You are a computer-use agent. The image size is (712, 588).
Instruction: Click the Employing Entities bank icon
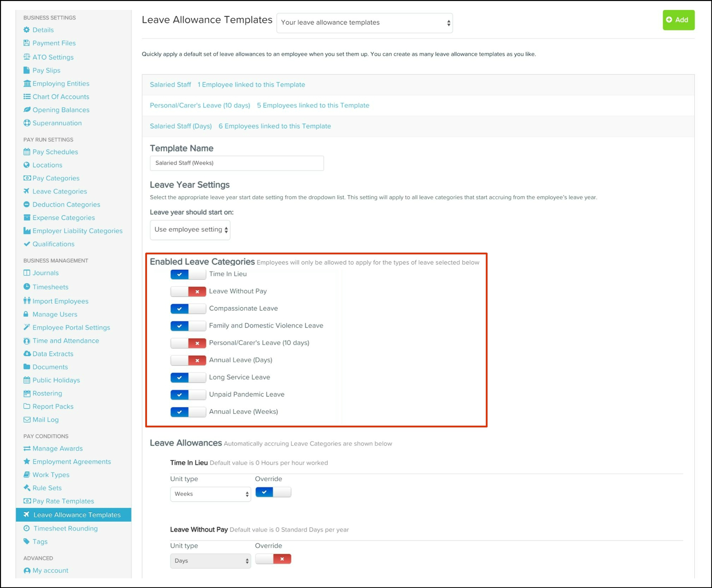pyautogui.click(x=27, y=83)
